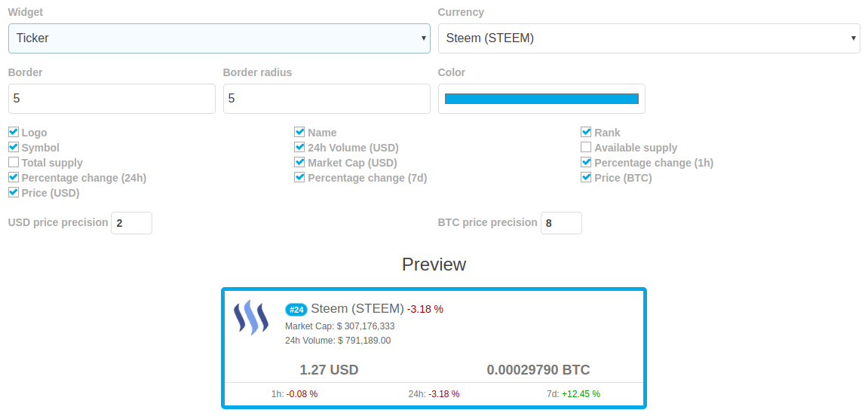
Task: Click the 0.00029790 BTC price
Action: click(538, 370)
